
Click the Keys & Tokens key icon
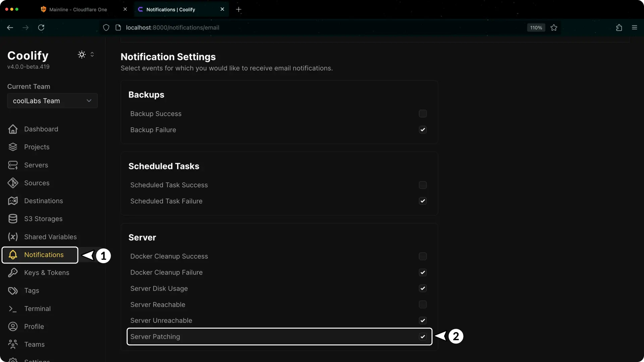(12, 273)
